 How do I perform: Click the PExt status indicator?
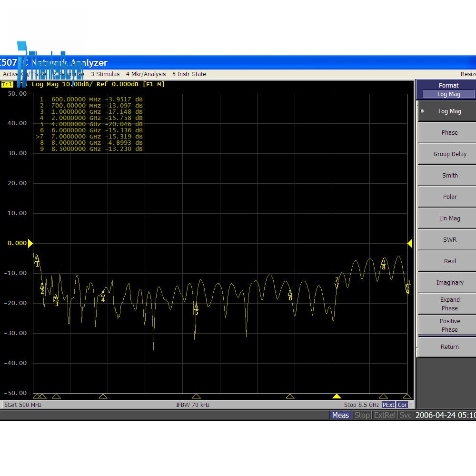[x=388, y=405]
